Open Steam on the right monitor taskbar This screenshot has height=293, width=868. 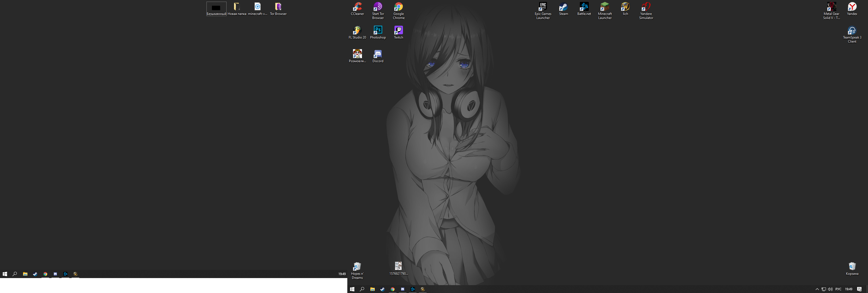(382, 289)
